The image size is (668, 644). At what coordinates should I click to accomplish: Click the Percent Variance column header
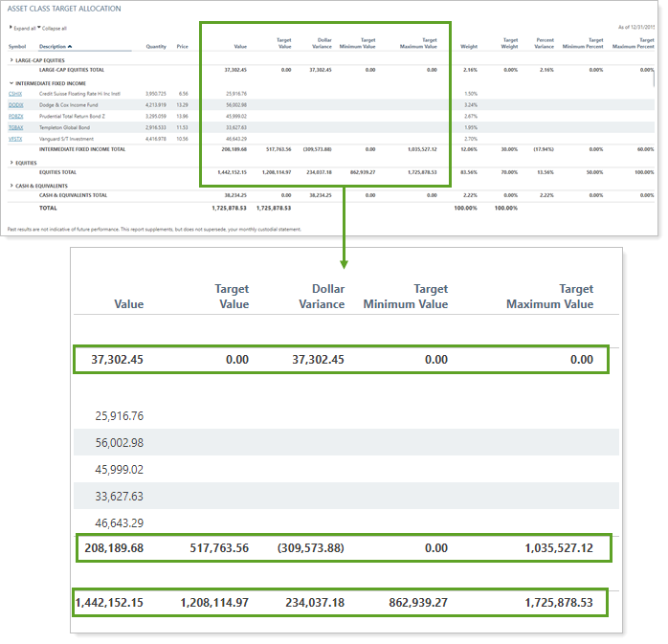544,43
